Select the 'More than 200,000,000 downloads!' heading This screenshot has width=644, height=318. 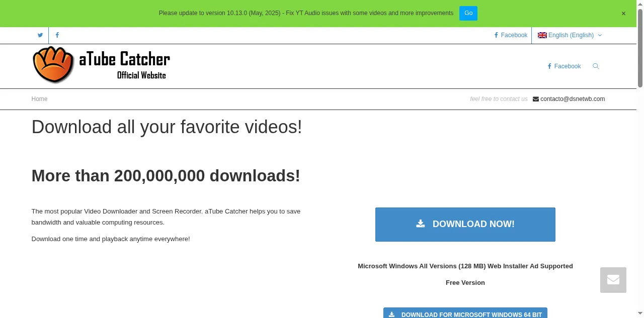[166, 176]
